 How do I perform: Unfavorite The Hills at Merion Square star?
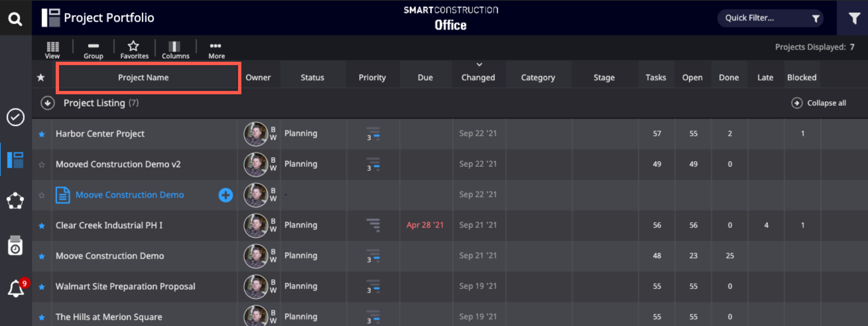click(42, 317)
